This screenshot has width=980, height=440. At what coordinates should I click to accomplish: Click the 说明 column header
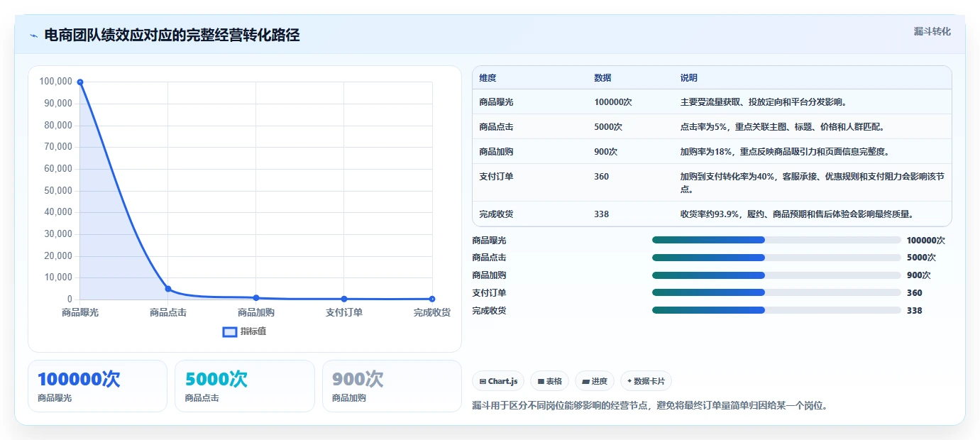coord(689,78)
